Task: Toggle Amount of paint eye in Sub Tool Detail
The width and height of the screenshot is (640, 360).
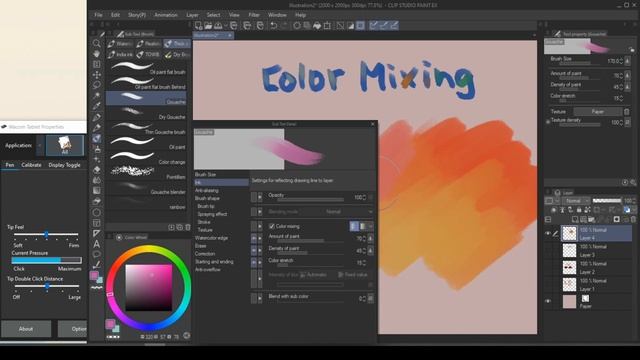Action: [x=254, y=238]
